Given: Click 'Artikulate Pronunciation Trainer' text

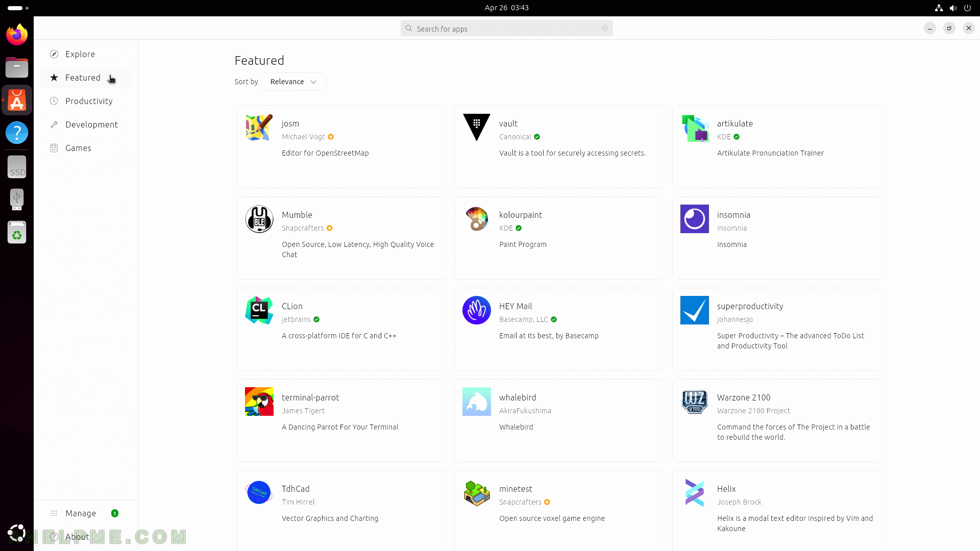Looking at the screenshot, I should (770, 153).
